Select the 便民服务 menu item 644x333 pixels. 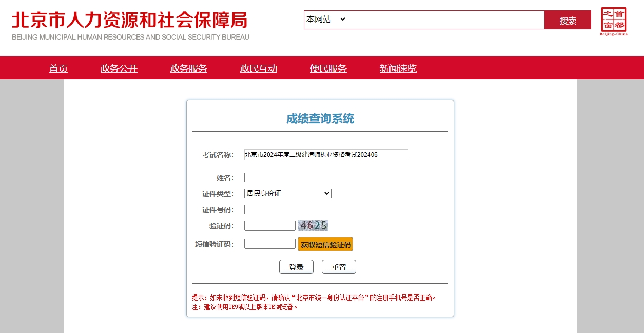(x=328, y=69)
